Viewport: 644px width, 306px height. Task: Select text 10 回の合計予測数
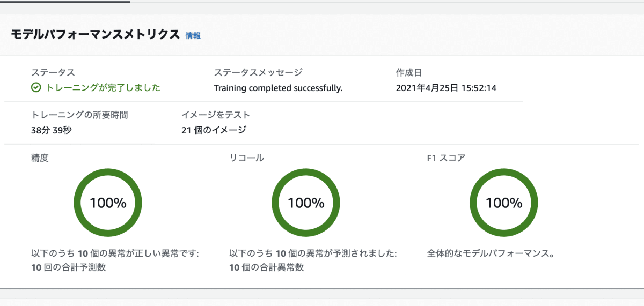click(68, 267)
